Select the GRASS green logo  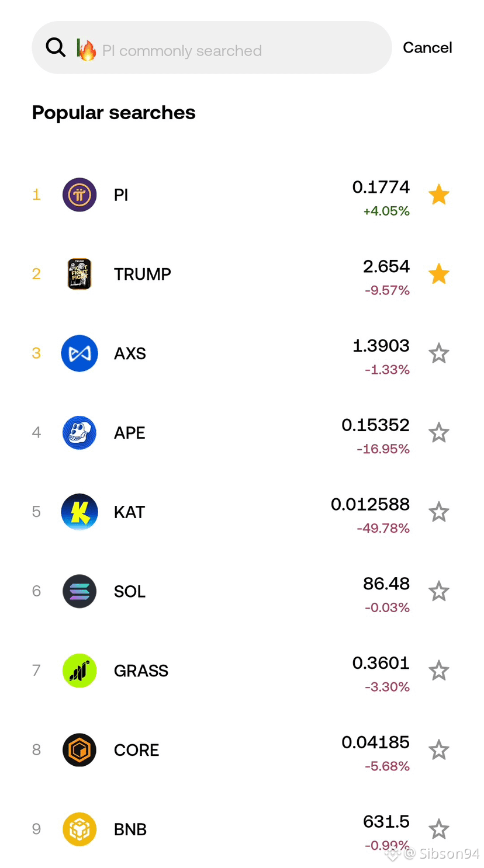click(x=79, y=671)
